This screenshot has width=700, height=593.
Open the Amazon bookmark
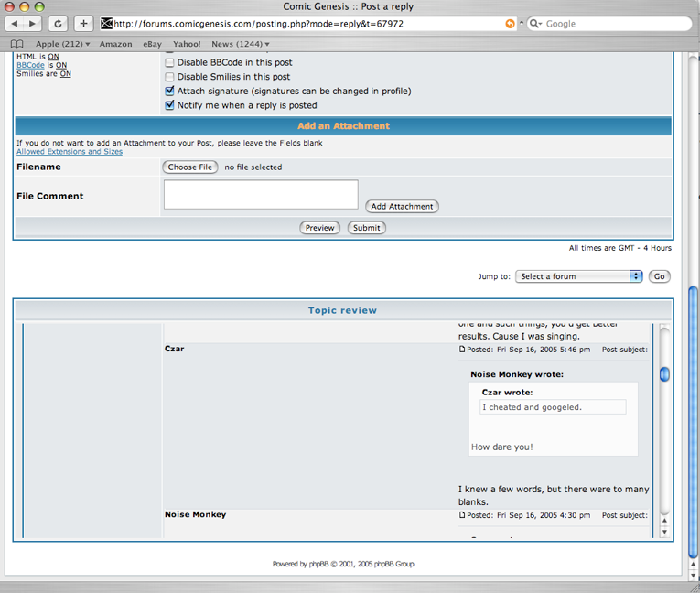(115, 44)
